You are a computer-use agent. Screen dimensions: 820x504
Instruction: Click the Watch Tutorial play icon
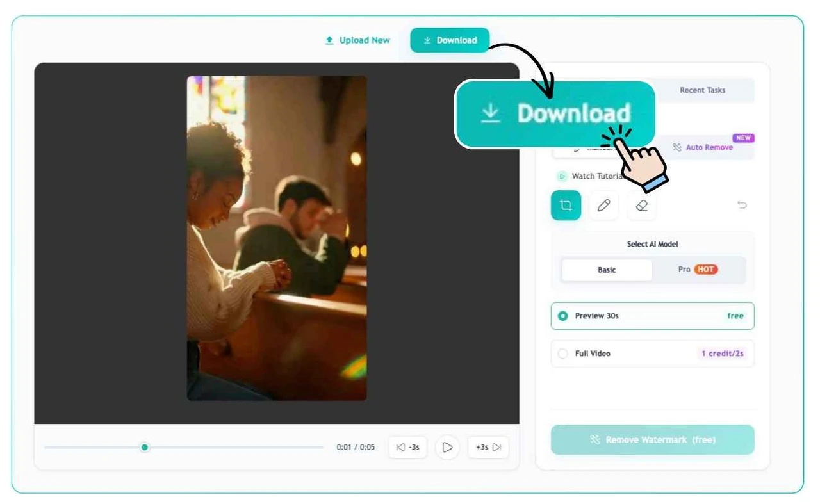point(562,176)
